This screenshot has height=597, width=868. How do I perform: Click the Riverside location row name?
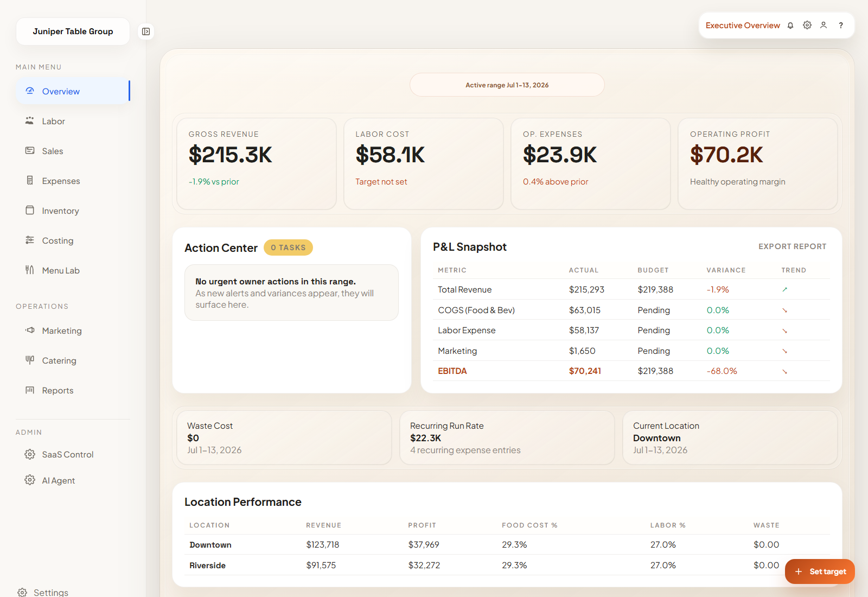coord(207,566)
